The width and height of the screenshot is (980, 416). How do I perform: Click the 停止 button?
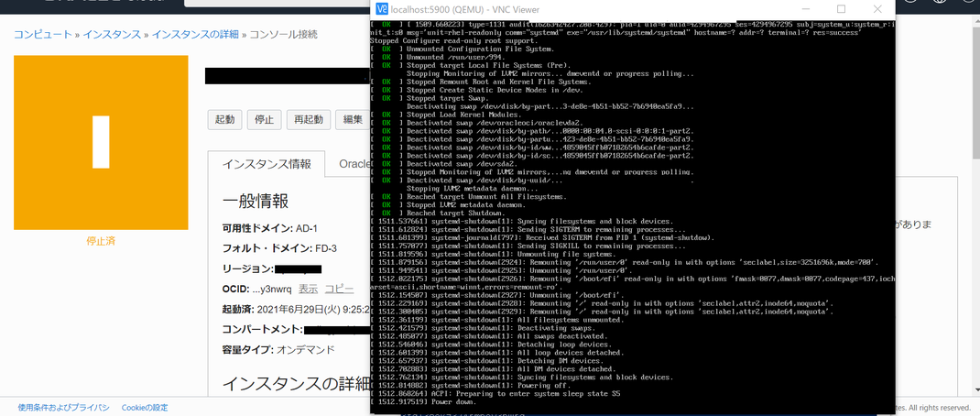pos(265,119)
